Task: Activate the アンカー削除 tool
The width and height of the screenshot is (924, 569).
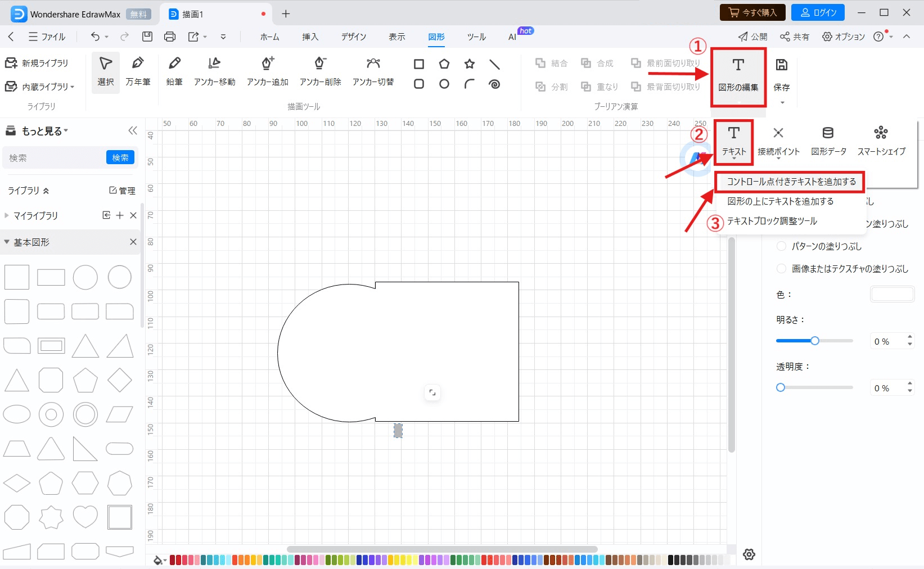Action: point(321,72)
